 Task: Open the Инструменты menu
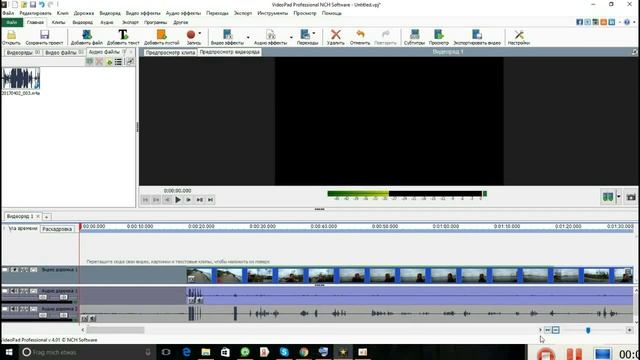click(272, 13)
